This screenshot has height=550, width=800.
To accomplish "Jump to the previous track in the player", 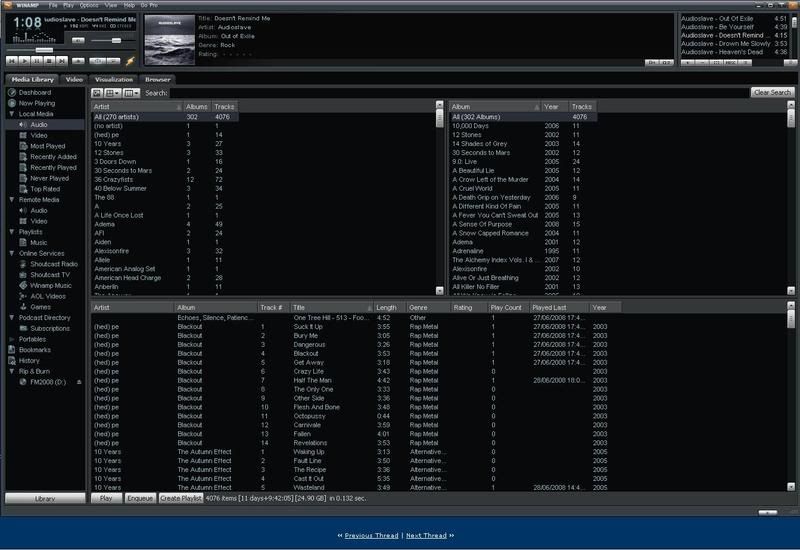I will (x=12, y=61).
